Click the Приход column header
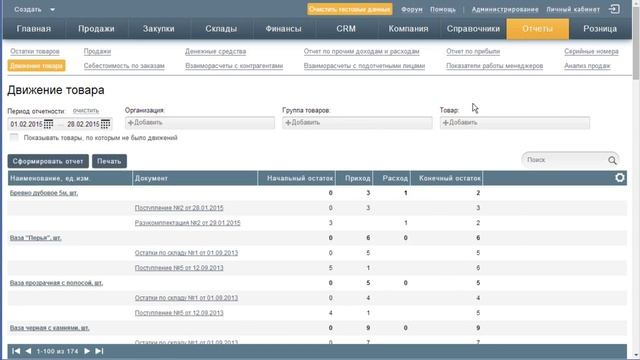640x360 pixels. click(x=354, y=178)
